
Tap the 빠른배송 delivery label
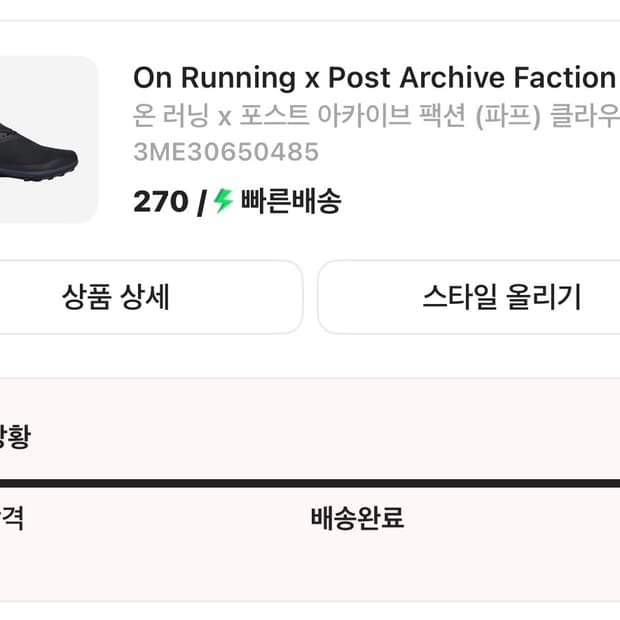291,202
